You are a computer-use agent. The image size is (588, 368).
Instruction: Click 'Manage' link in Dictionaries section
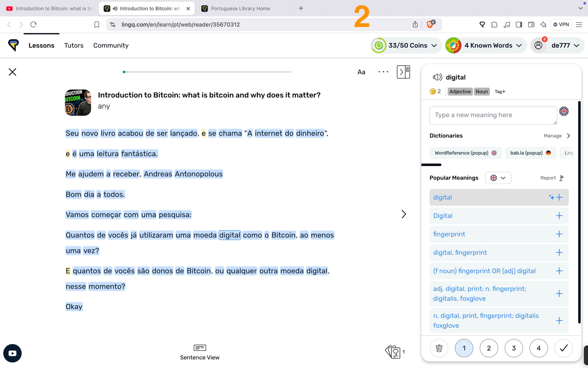point(552,136)
